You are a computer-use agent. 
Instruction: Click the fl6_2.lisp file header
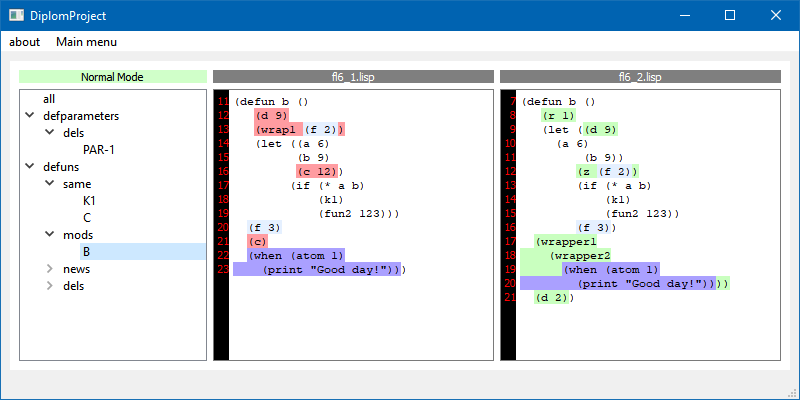639,76
